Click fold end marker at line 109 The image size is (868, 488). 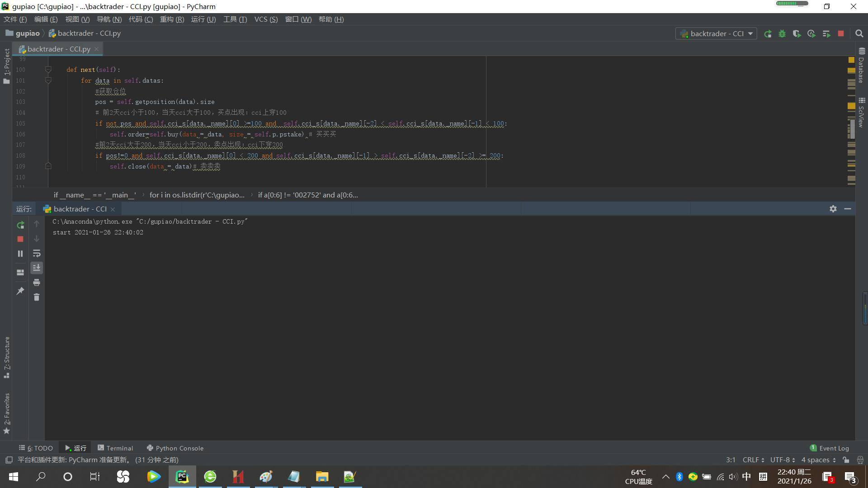tap(48, 166)
